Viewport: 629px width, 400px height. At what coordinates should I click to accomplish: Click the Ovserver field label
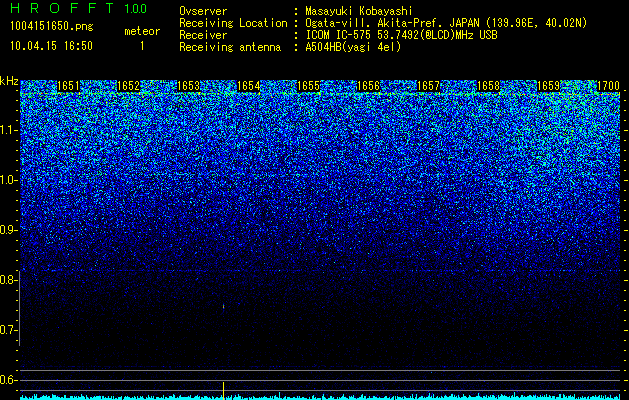[203, 11]
